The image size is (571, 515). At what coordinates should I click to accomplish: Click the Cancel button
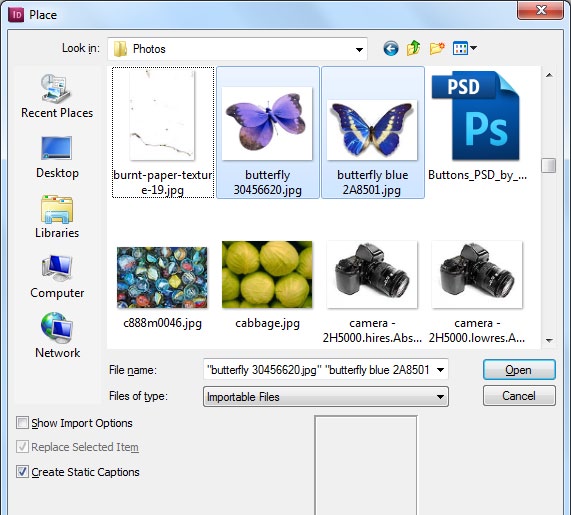(519, 396)
